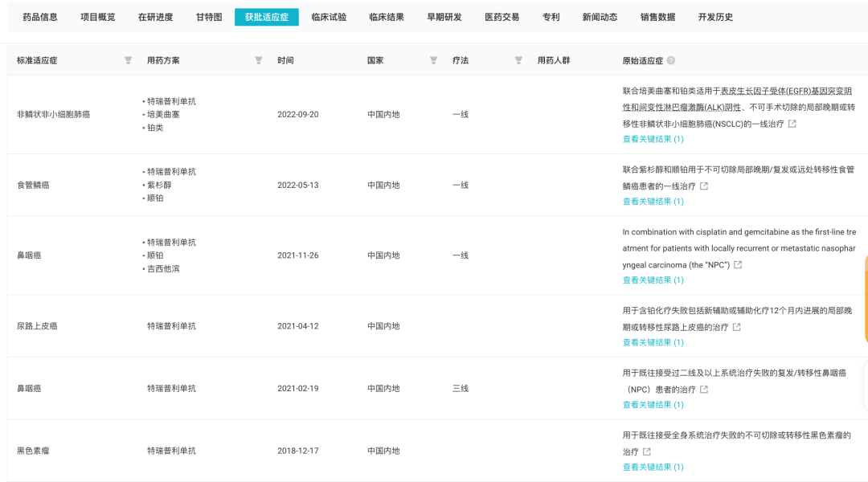Image resolution: width=868 pixels, height=482 pixels.
Task: View key results for 黑色素瘤 row
Action: 653,467
